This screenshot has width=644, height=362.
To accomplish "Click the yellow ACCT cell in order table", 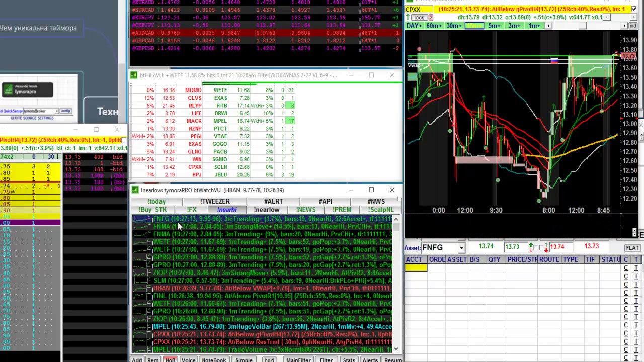I will coord(416,268).
